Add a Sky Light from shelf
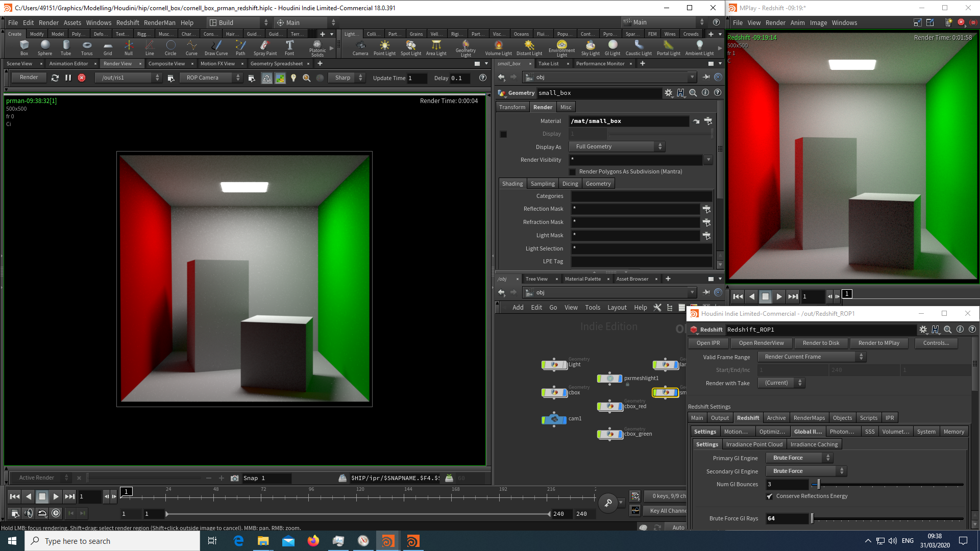Viewport: 980px width, 551px height. tap(591, 47)
